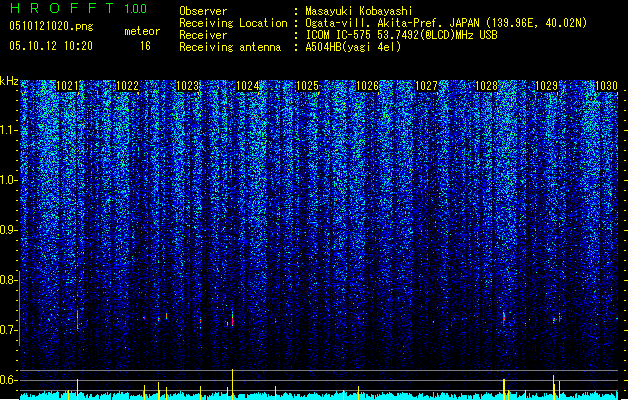This screenshot has width=629, height=400.
Task: Click the HROFFT 1.0.0 title text
Action: coord(79,8)
